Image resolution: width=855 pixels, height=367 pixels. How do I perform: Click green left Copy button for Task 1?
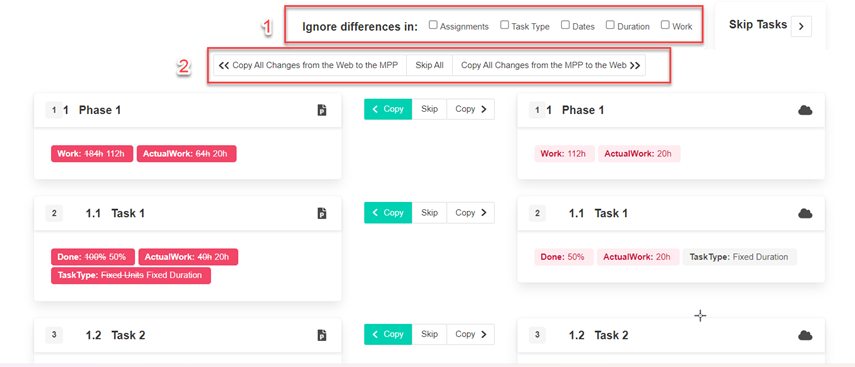click(388, 213)
